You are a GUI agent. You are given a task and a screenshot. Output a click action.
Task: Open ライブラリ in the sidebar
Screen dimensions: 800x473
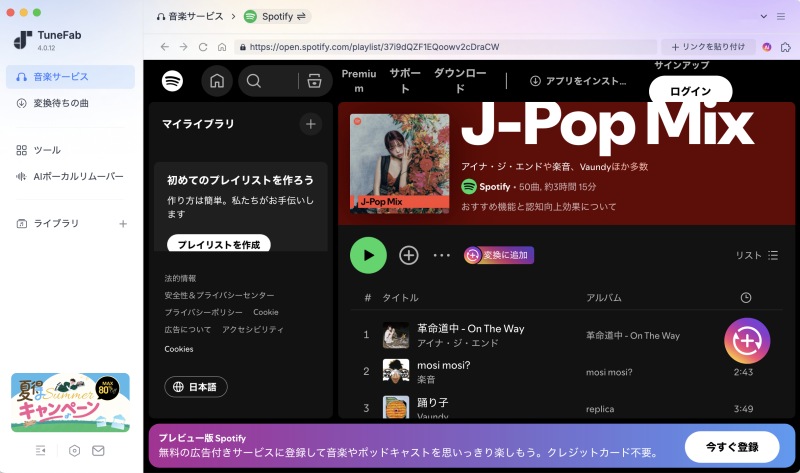pyautogui.click(x=56, y=223)
